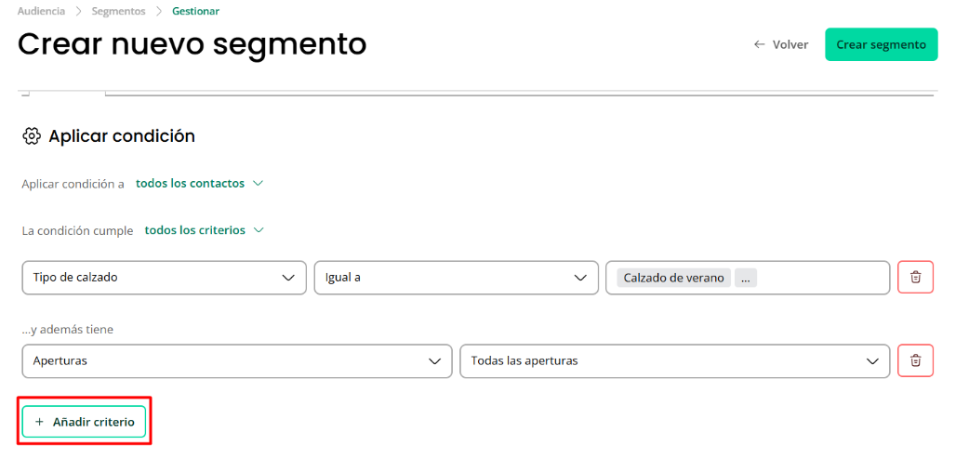Go to Audiencia breadcrumb
The image size is (974, 459).
point(41,11)
